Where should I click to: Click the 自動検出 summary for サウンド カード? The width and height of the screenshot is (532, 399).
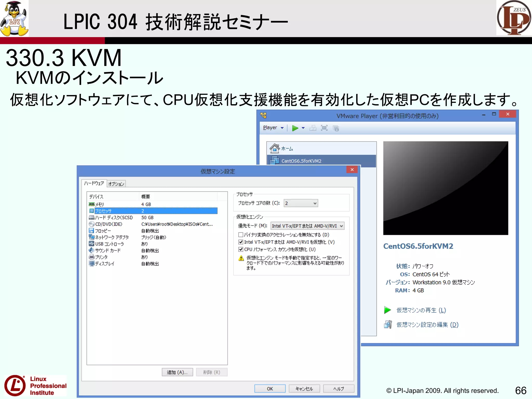(150, 250)
